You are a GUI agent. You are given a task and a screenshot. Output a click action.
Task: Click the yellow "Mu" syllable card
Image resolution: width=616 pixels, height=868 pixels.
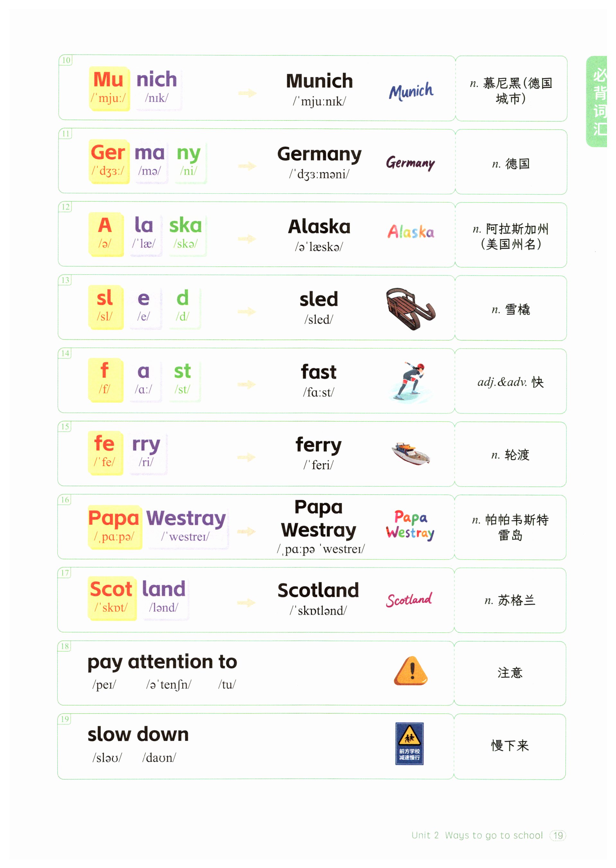pyautogui.click(x=109, y=89)
